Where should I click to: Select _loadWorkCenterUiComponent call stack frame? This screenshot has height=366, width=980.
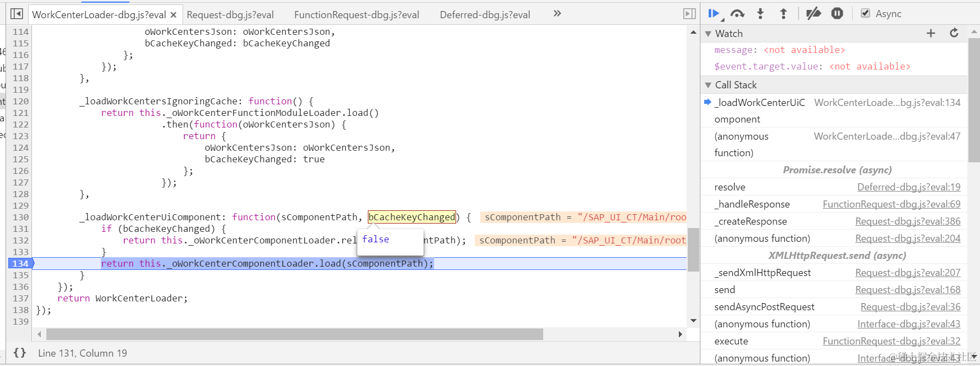834,111
